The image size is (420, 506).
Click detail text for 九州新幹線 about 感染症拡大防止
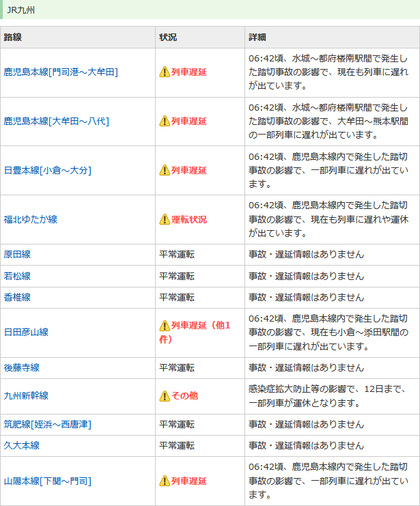point(327,395)
